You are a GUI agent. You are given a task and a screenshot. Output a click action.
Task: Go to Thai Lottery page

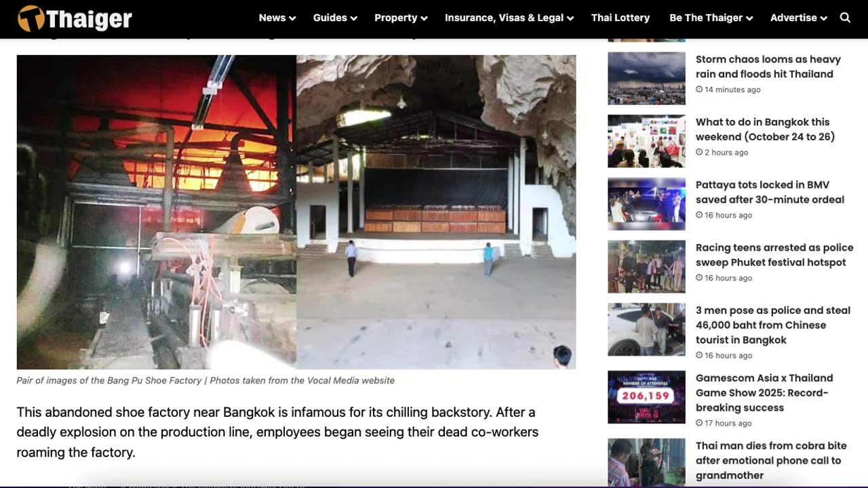pyautogui.click(x=620, y=18)
